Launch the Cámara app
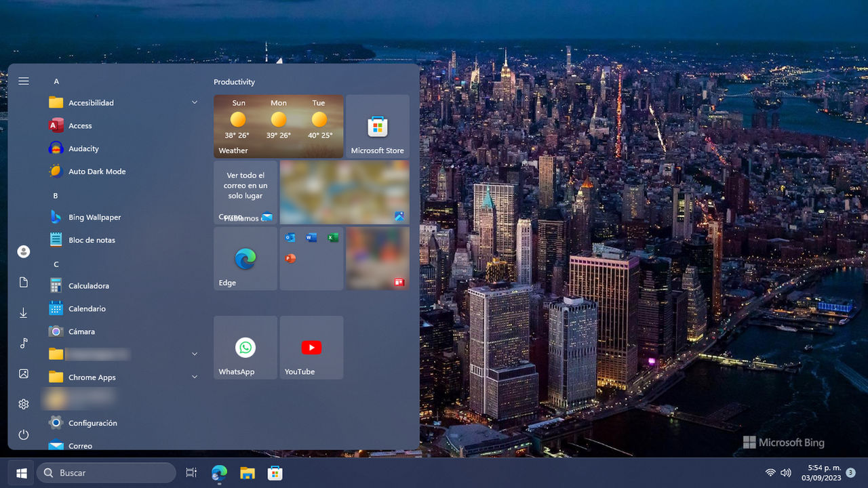Image resolution: width=868 pixels, height=488 pixels. 124,331
